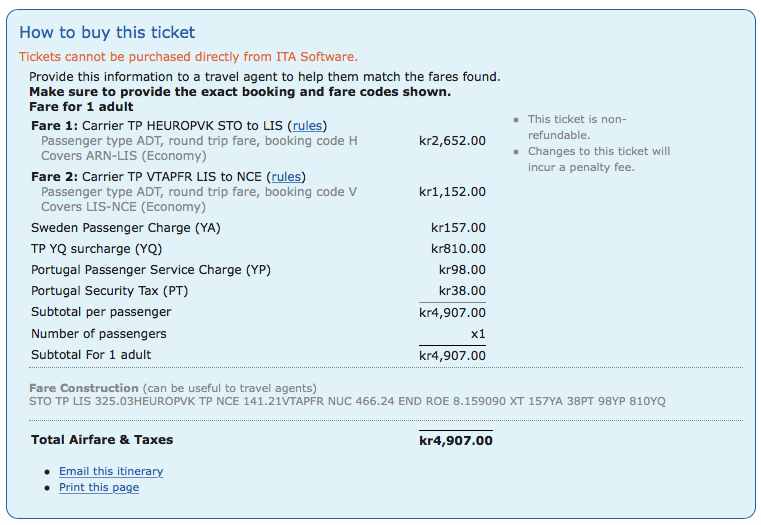Open the rules link for Fare 2
Image resolution: width=761 pixels, height=525 pixels.
(286, 177)
